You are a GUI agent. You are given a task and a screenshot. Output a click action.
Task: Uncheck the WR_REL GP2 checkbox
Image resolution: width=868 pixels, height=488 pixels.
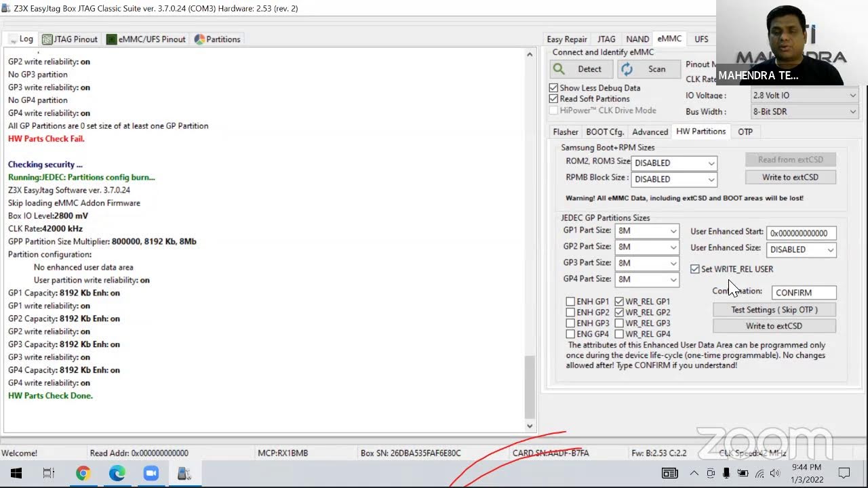point(619,312)
